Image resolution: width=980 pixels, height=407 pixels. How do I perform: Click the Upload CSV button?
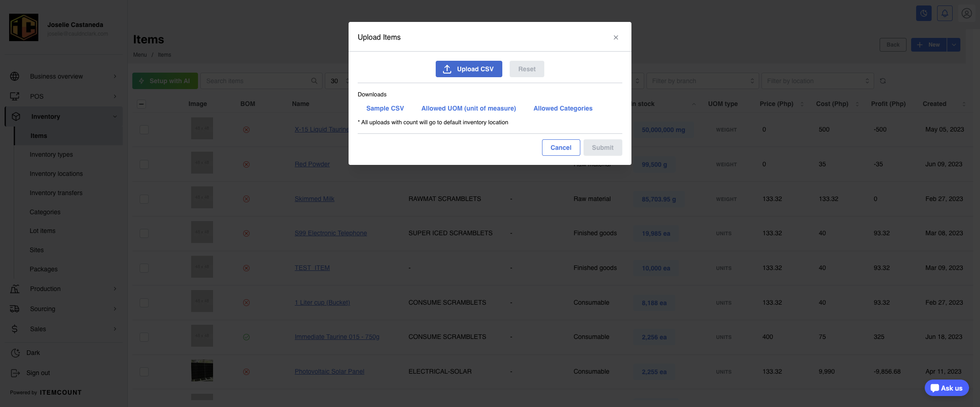(469, 69)
